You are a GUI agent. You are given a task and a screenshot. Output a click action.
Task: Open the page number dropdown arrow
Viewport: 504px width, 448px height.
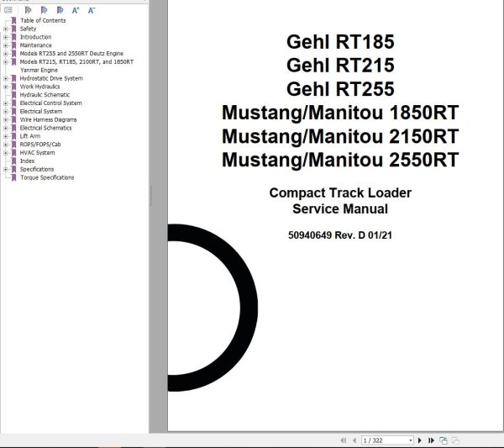point(411,440)
